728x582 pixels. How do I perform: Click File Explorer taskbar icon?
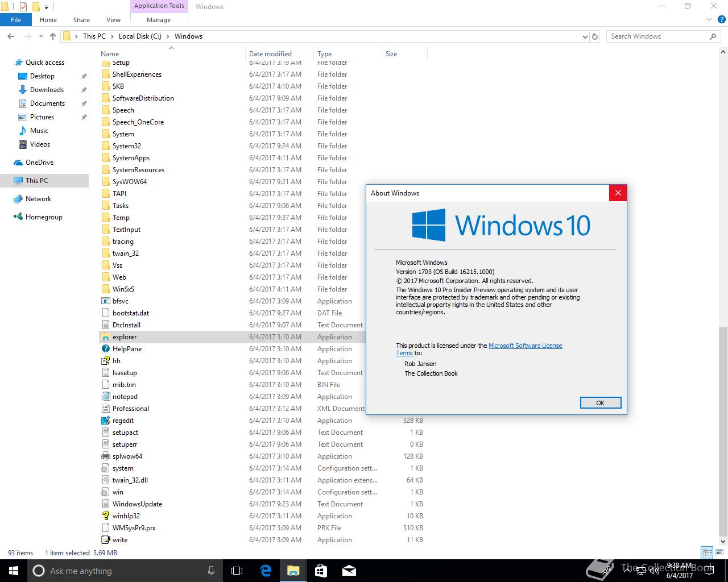coord(293,571)
